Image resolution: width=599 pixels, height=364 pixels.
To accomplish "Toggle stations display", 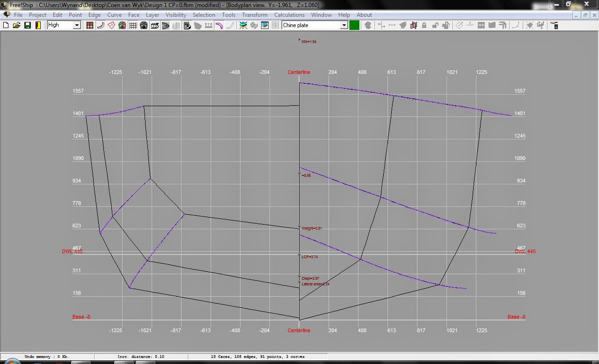I will pyautogui.click(x=144, y=25).
